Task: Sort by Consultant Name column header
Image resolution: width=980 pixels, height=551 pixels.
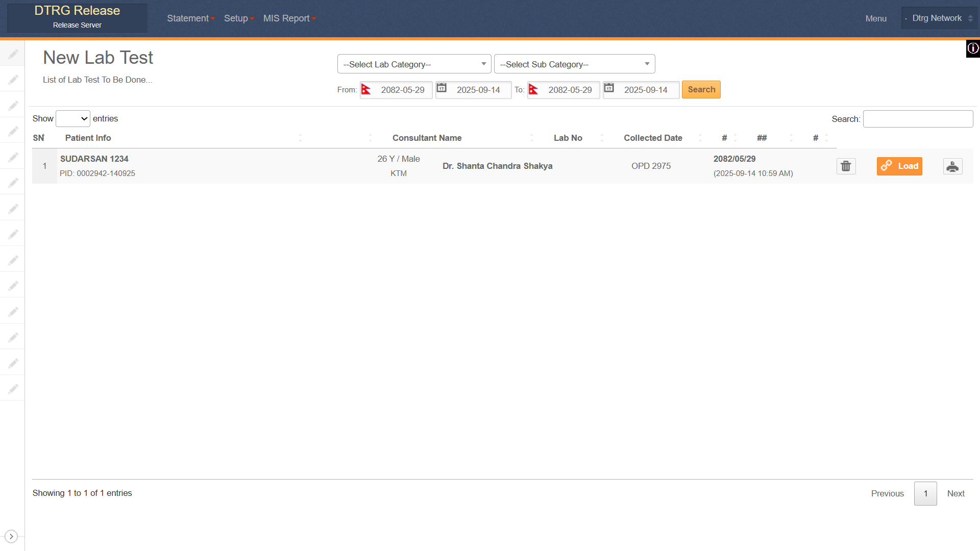Action: (x=427, y=138)
